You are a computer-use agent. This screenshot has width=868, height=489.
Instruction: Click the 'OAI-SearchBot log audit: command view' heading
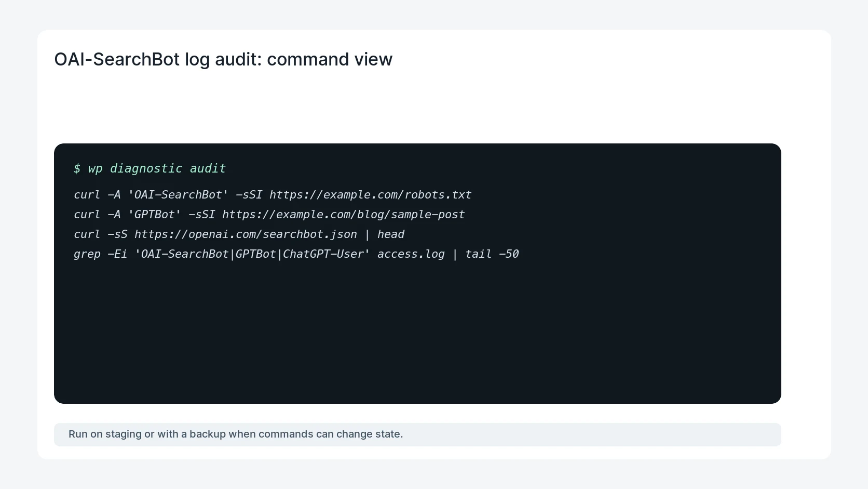click(223, 60)
